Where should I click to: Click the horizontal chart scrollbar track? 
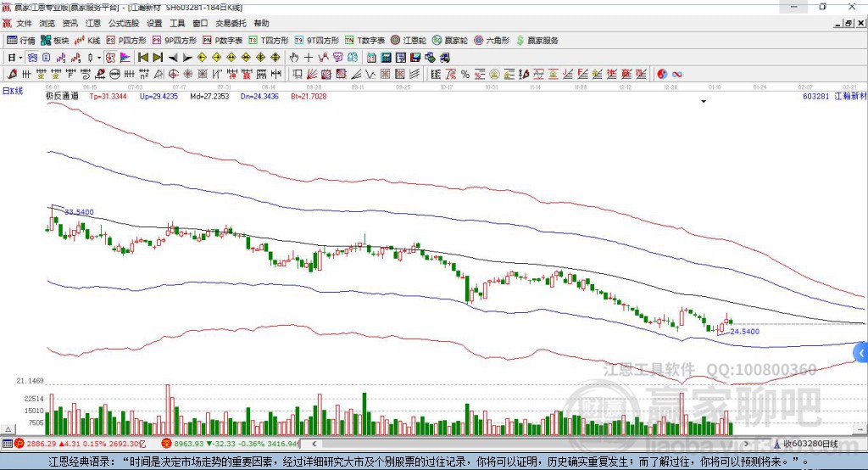click(531, 444)
